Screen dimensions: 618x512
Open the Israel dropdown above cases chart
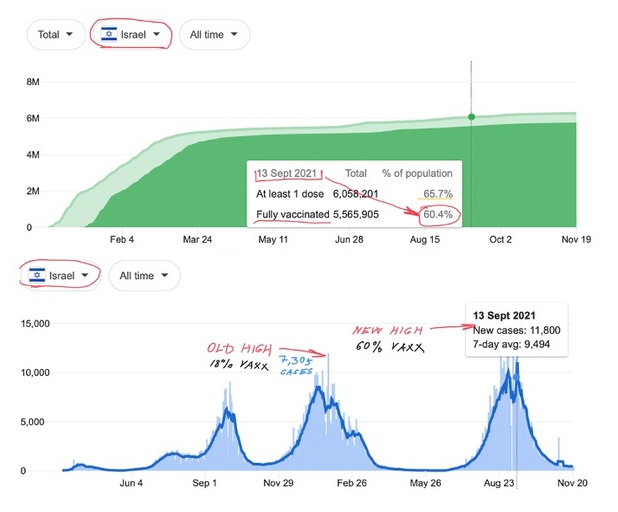click(x=62, y=275)
